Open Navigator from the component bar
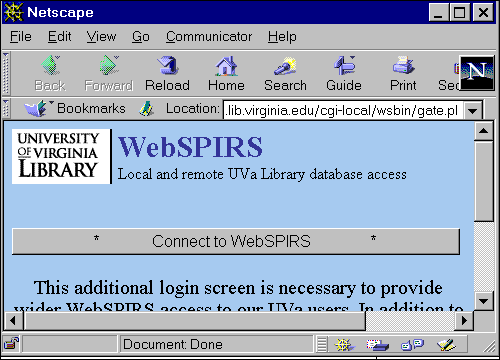500x360 pixels. click(344, 344)
